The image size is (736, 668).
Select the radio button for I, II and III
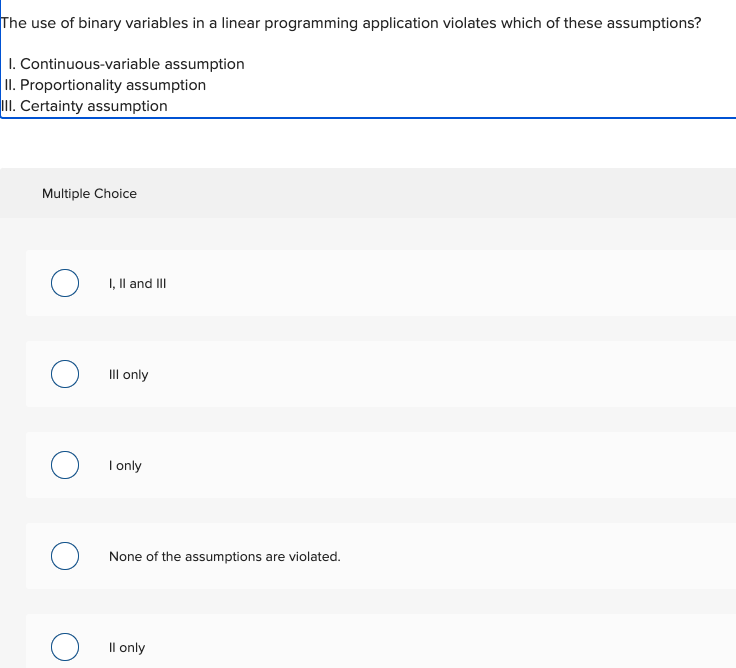65,283
